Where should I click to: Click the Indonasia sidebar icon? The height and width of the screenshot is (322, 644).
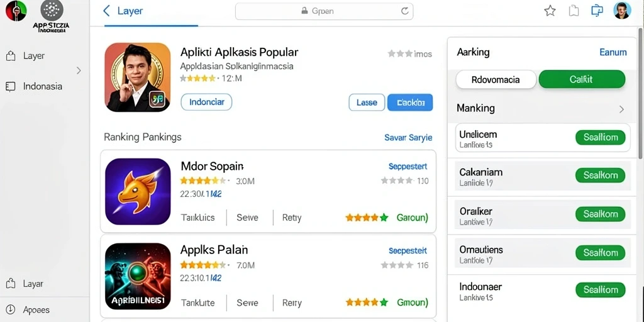10,86
